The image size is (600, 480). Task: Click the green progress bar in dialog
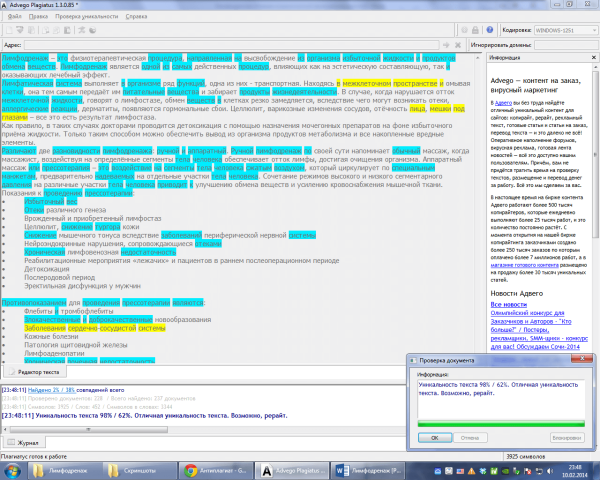click(501, 423)
